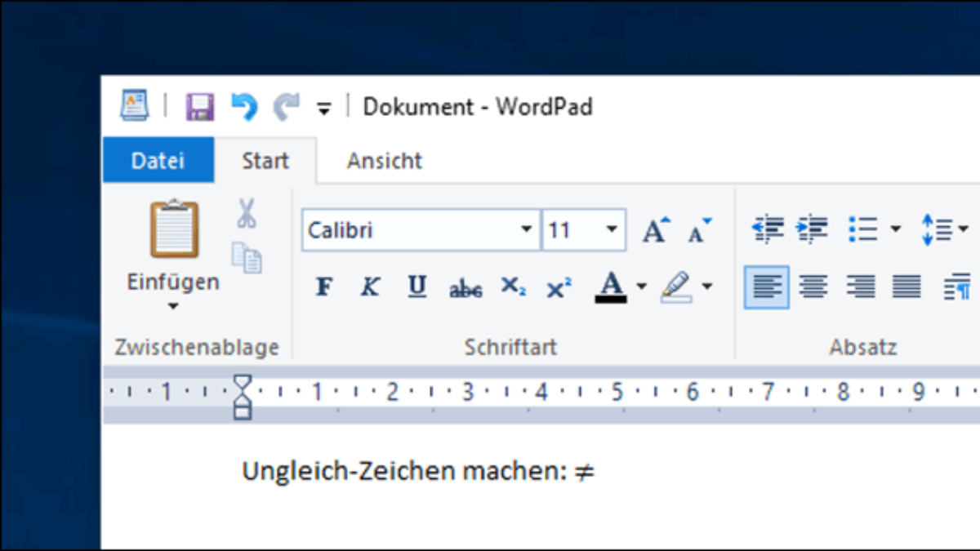Start a bulleted list
This screenshot has height=551, width=980.
tap(862, 229)
